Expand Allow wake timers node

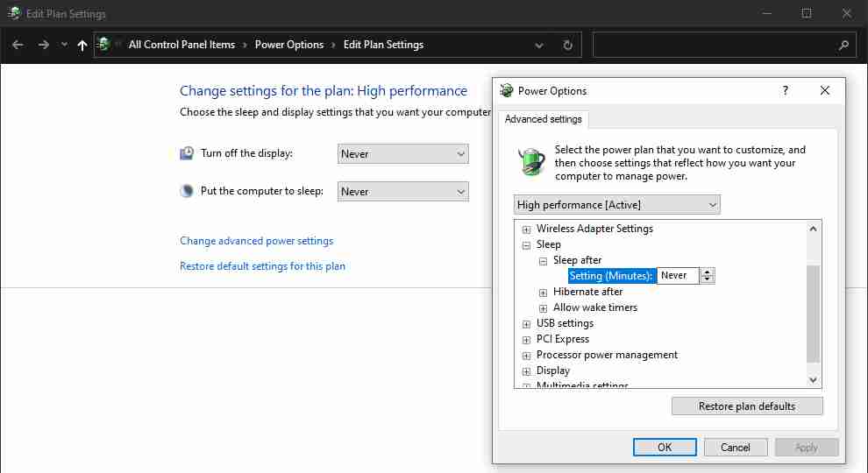coord(543,308)
